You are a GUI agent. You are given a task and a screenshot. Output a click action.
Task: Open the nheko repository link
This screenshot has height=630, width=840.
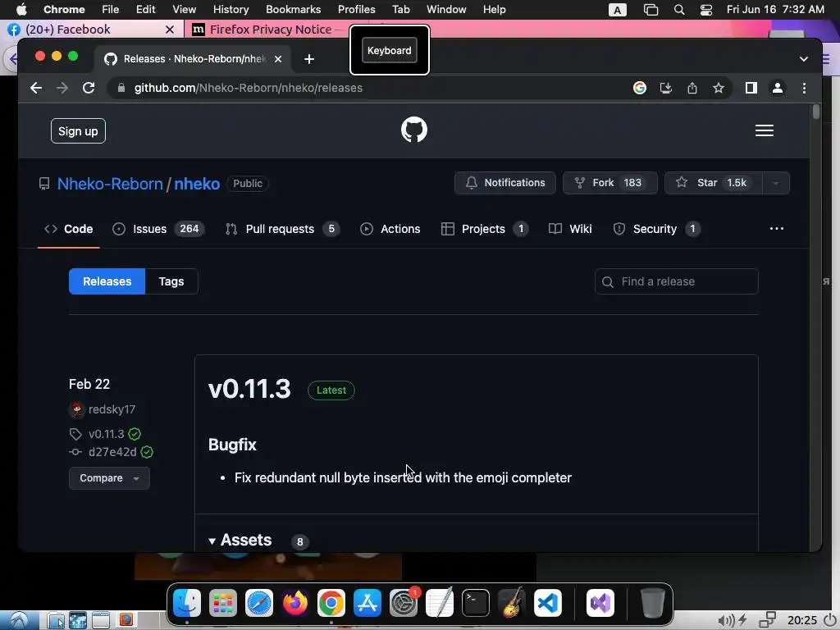tap(197, 184)
